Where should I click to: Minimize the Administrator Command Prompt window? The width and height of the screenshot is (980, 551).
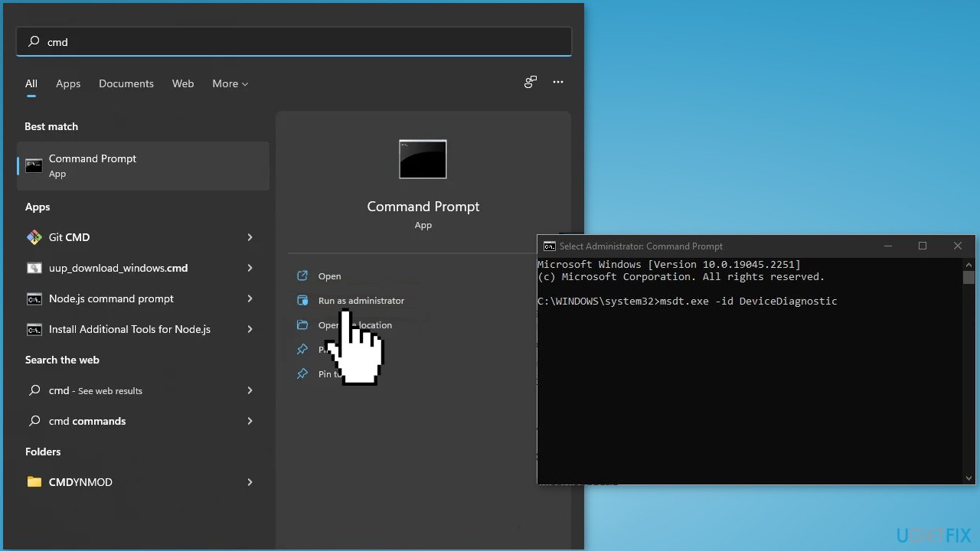888,246
